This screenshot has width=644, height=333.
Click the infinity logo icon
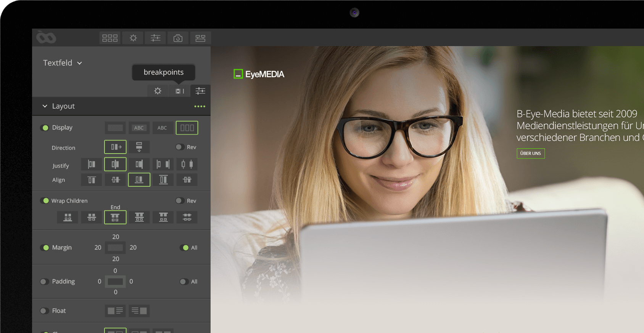tap(46, 38)
